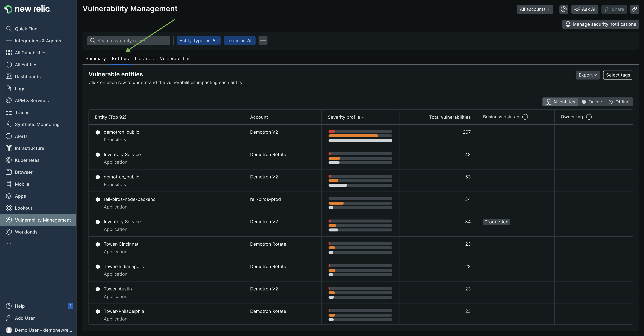Click the Owner tag info icon
The height and width of the screenshot is (336, 644).
589,117
